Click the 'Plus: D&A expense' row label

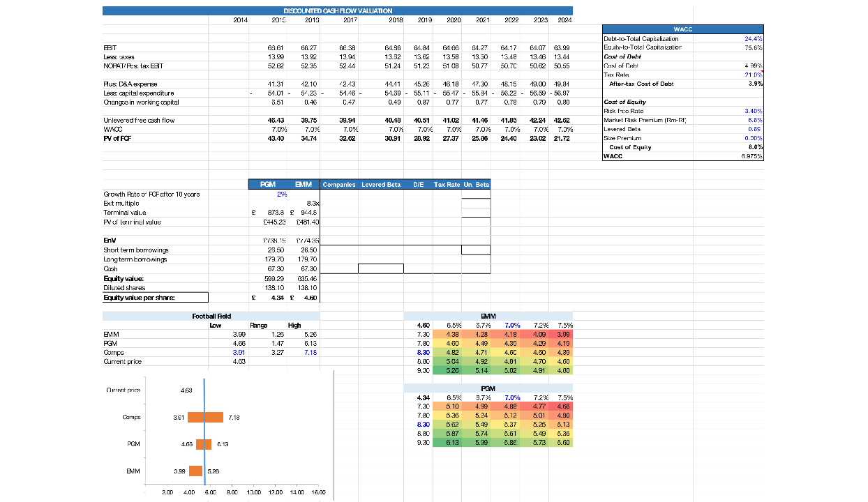coord(128,84)
